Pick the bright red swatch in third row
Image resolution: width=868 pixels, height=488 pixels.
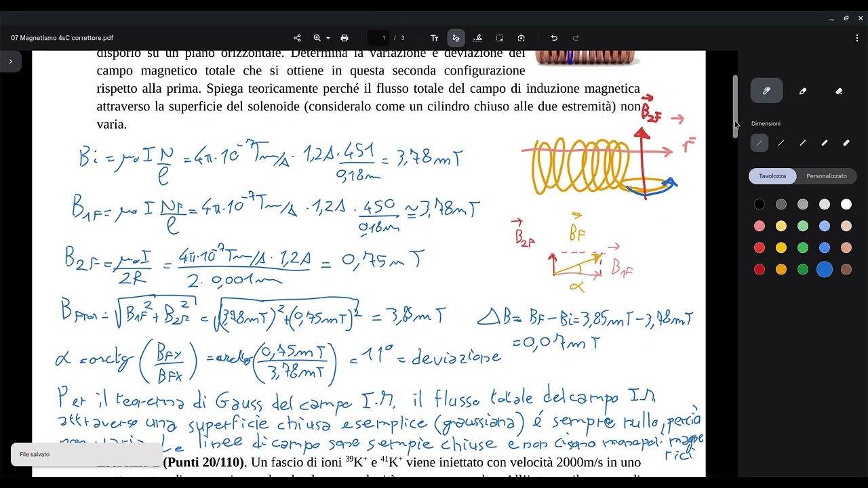[x=759, y=248]
